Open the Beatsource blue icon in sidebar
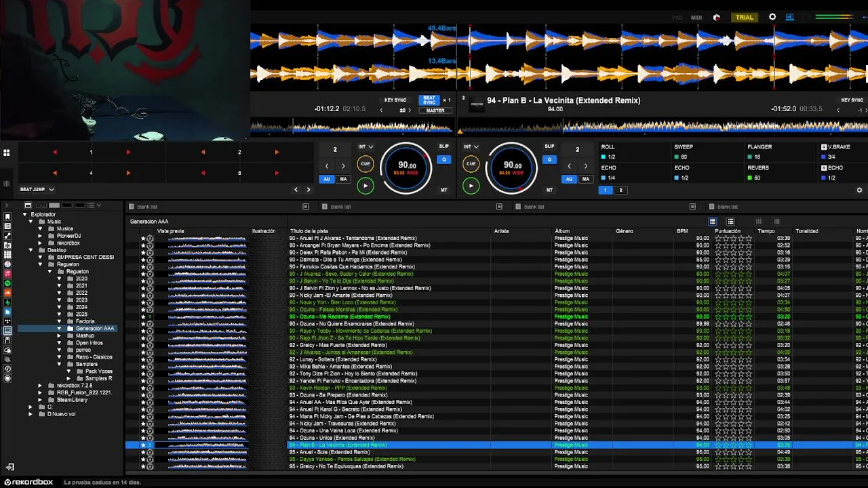 [x=7, y=312]
